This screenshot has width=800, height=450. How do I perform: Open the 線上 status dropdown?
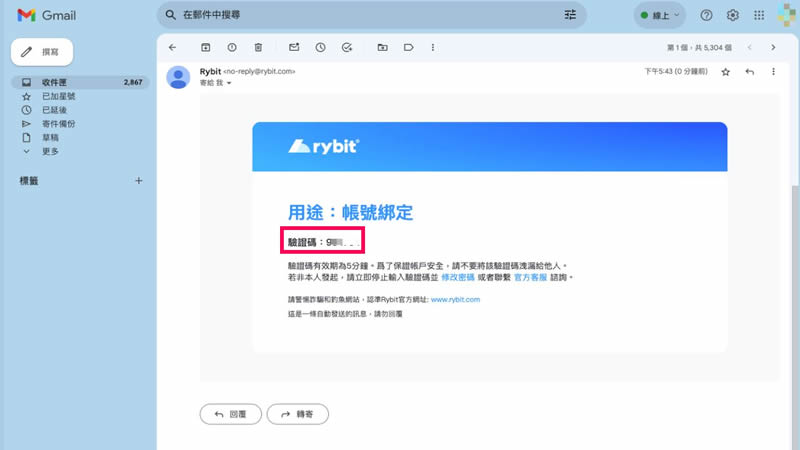[x=660, y=15]
